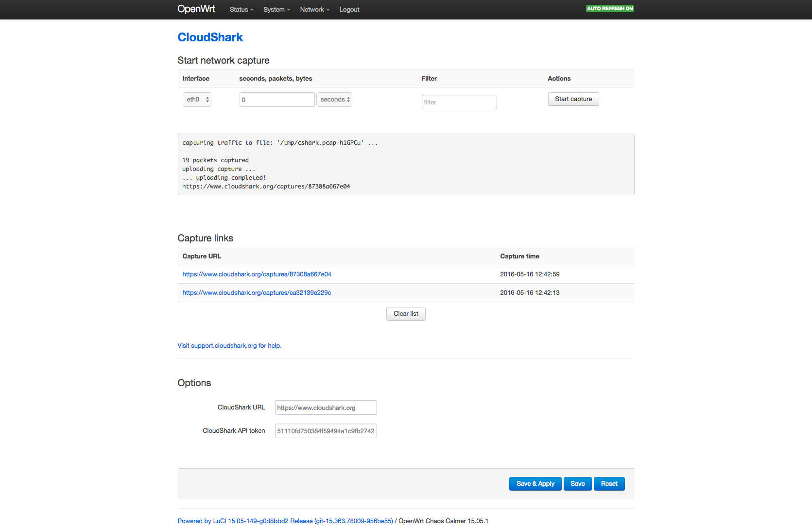Click the Reset button
The height and width of the screenshot is (528, 812).
(609, 484)
